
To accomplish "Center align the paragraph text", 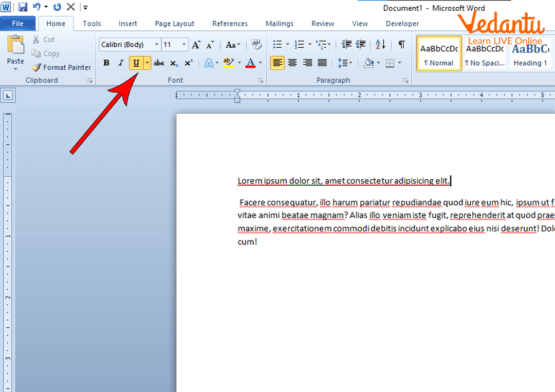I will pyautogui.click(x=292, y=63).
